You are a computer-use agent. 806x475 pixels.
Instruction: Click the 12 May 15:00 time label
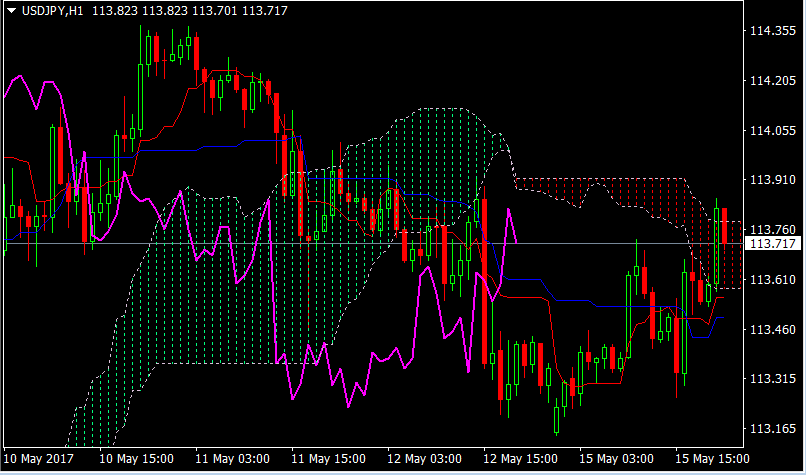520,459
